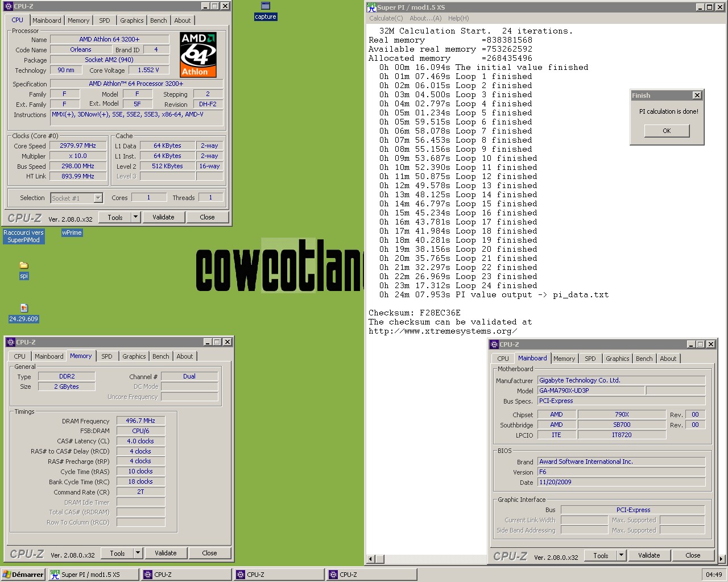The height and width of the screenshot is (582, 728).
Task: Select CPU tab in Memory CPU-Z window
Action: pos(20,356)
